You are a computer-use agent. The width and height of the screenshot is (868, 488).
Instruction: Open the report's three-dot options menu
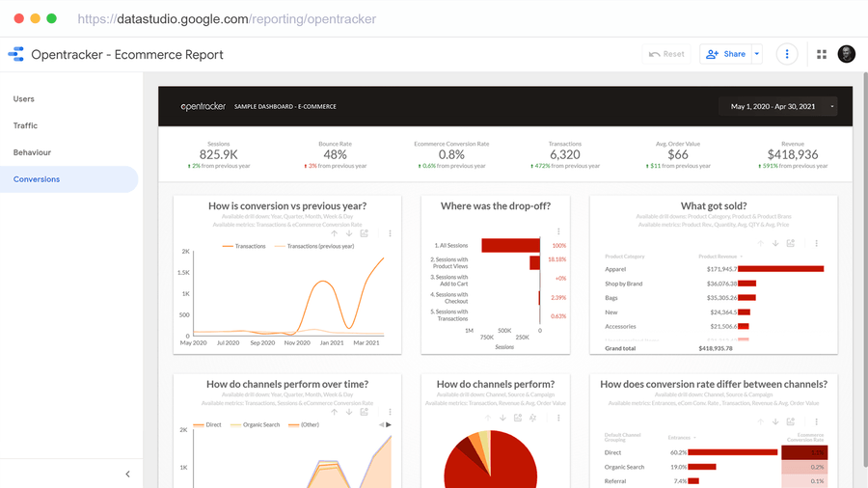(x=787, y=55)
